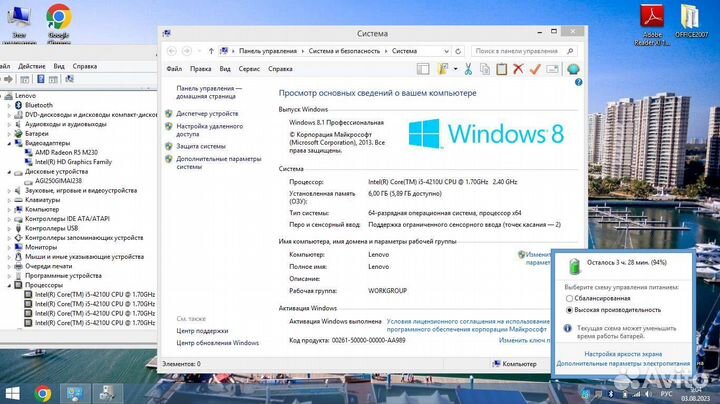Open Google Chrome desktop shortcut

(59, 24)
